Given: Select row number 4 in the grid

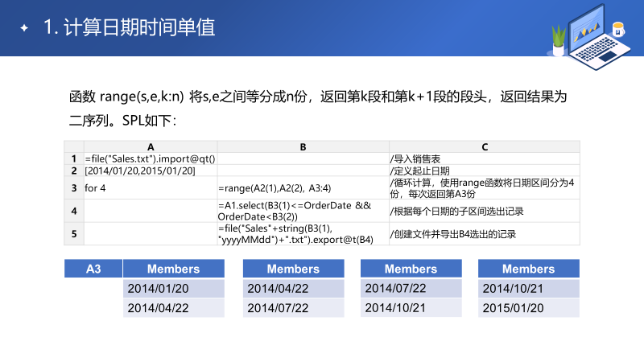Looking at the screenshot, I should pos(74,211).
